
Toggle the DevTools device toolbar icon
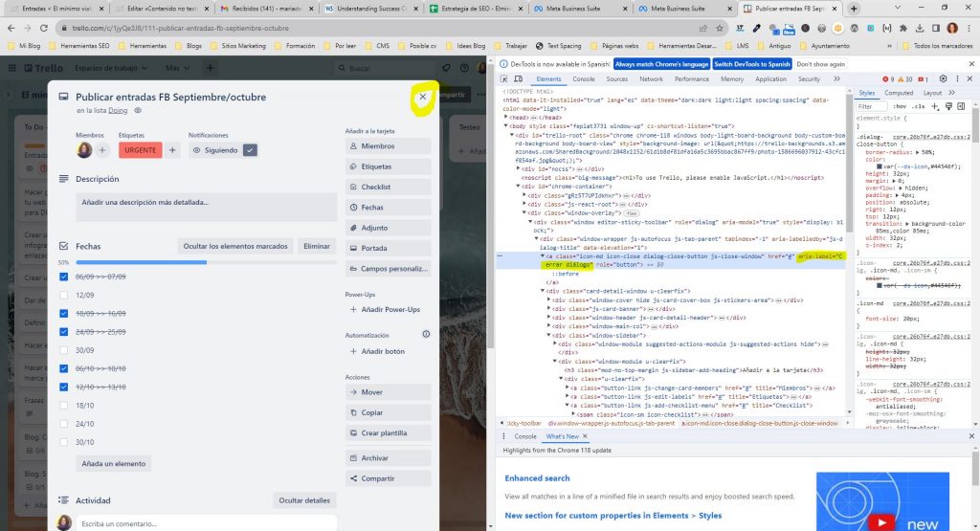click(518, 79)
